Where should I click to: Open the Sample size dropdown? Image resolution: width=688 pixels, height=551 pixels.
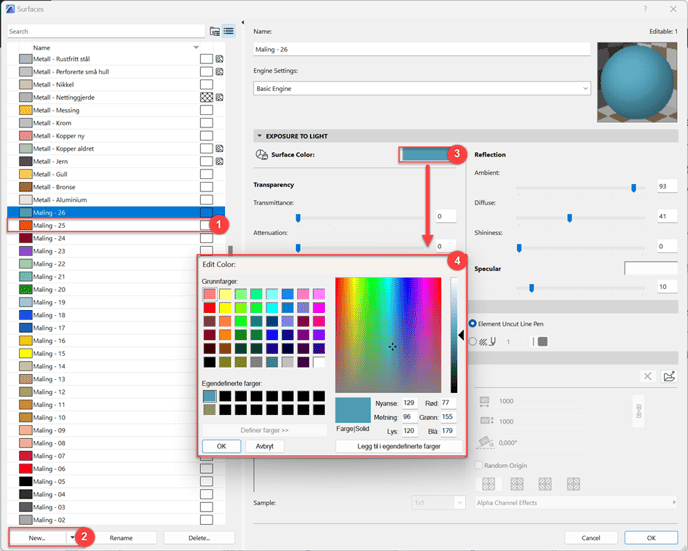[x=438, y=503]
